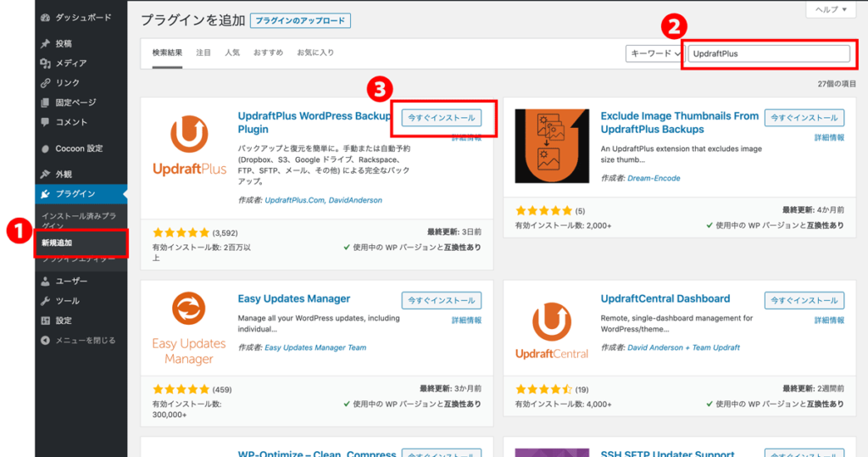Click the circle icon beside Cocoon 設定

[x=46, y=148]
